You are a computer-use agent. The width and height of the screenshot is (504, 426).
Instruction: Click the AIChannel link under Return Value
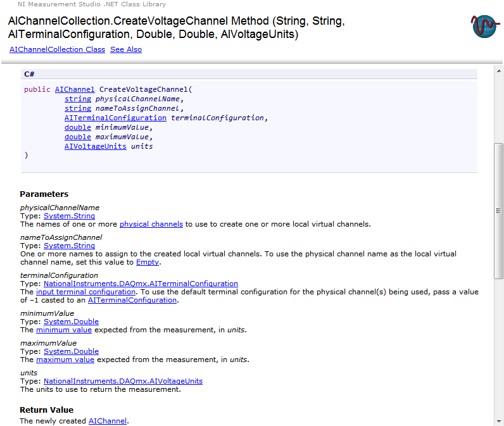pyautogui.click(x=108, y=421)
